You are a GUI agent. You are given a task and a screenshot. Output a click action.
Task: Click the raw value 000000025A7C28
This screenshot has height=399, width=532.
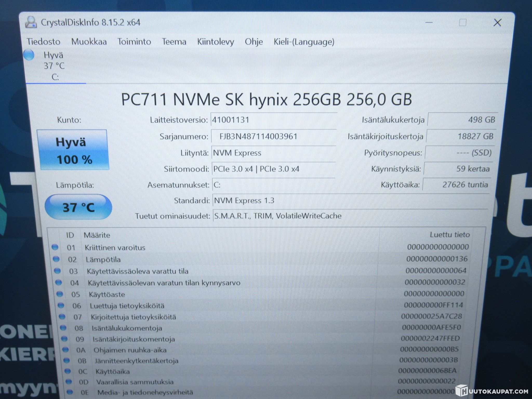pos(431,316)
